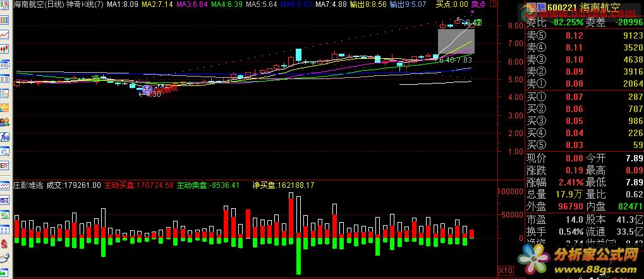Click the 买④ row price 8.04
This screenshot has width=644, height=279.
574,133
